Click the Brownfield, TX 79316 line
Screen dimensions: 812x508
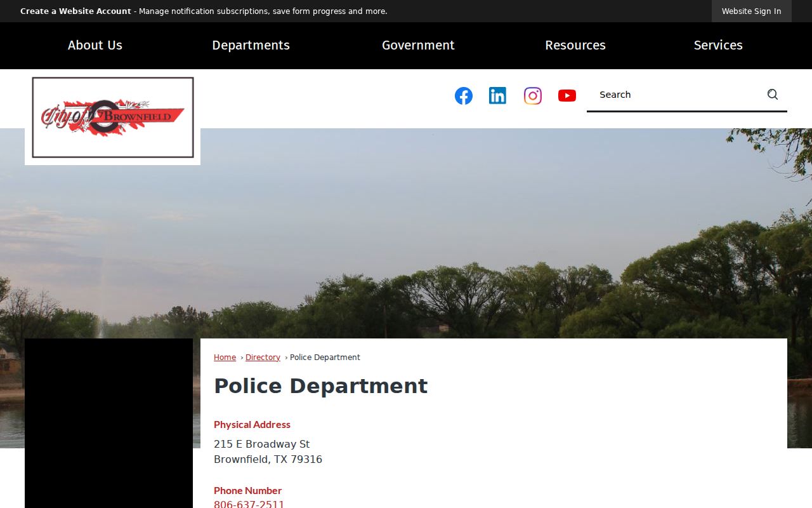click(268, 459)
